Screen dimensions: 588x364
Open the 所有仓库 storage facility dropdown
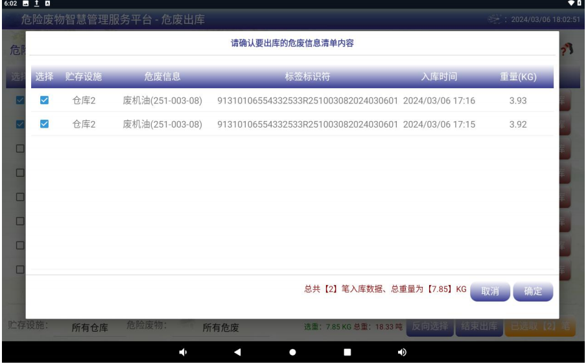(x=89, y=328)
